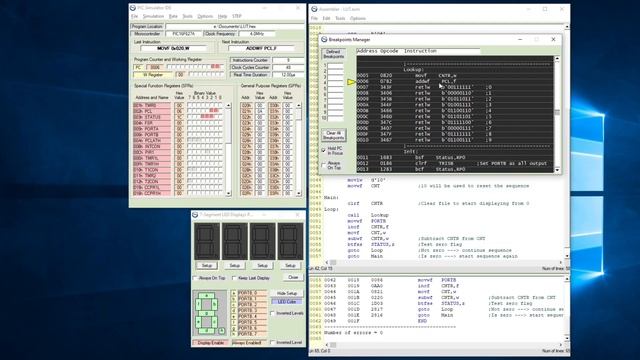This screenshot has height=360, width=640.
Task: Click SFR list scroll-up arrow
Action: (228, 105)
